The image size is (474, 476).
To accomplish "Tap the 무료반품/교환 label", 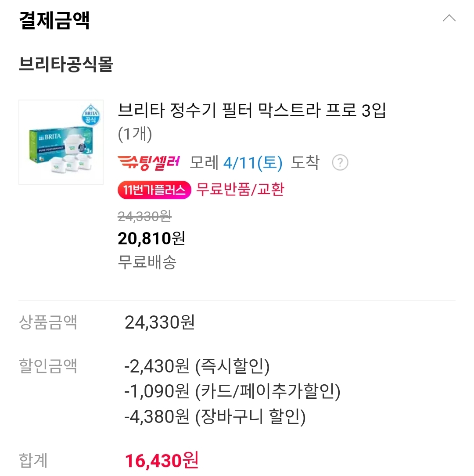I will tap(240, 190).
